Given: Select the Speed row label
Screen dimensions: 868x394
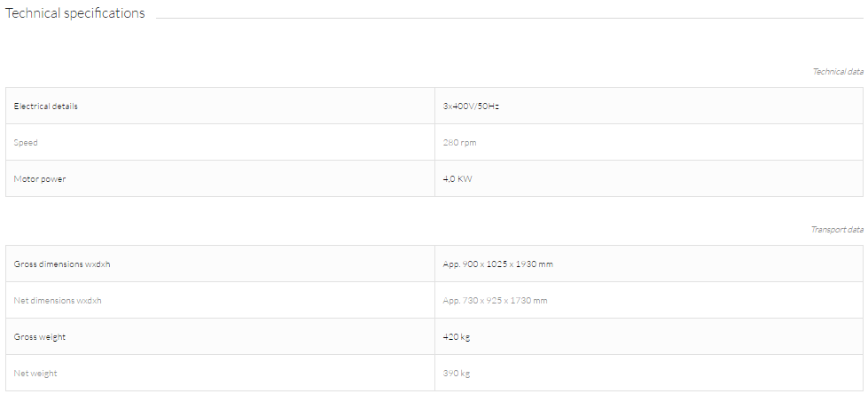Looking at the screenshot, I should point(26,142).
